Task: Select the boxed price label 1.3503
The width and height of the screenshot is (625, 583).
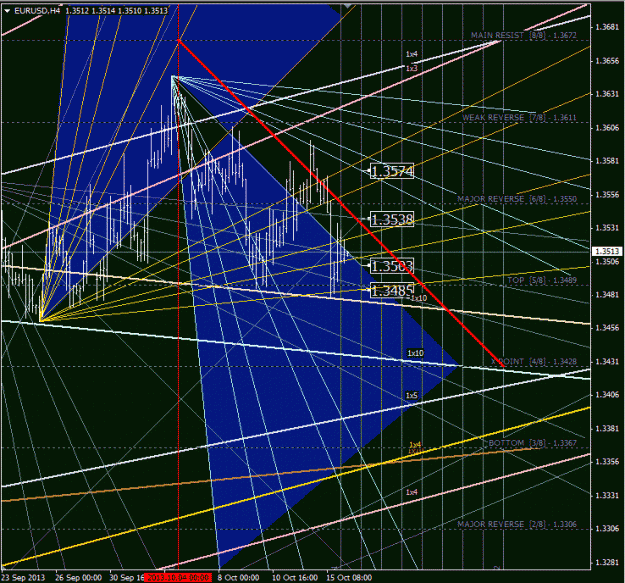Action: click(x=392, y=266)
